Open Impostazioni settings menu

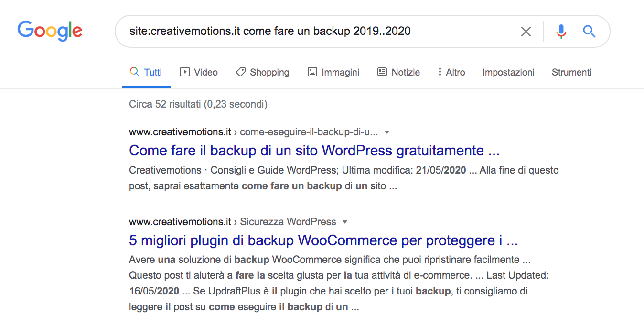pos(508,72)
